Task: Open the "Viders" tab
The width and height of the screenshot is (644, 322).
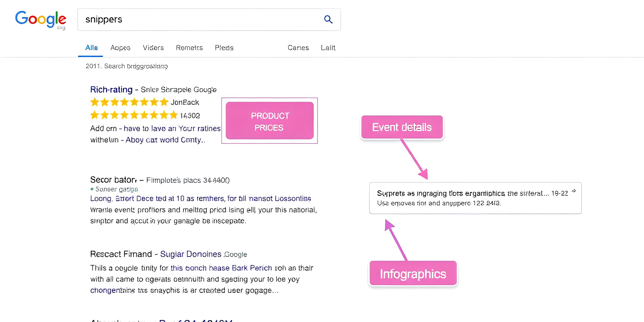Action: point(153,48)
